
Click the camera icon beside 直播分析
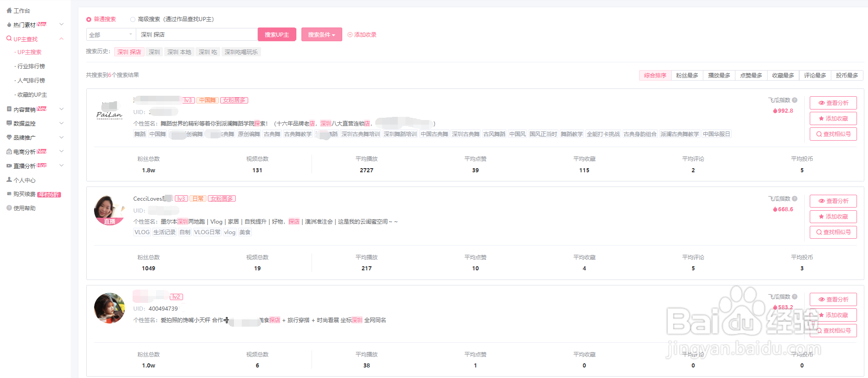pyautogui.click(x=9, y=165)
